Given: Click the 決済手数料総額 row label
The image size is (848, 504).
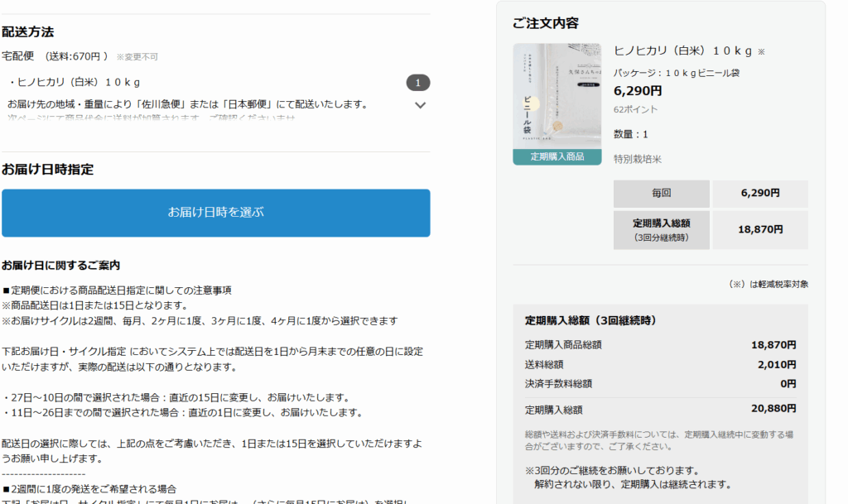Looking at the screenshot, I should [x=558, y=384].
